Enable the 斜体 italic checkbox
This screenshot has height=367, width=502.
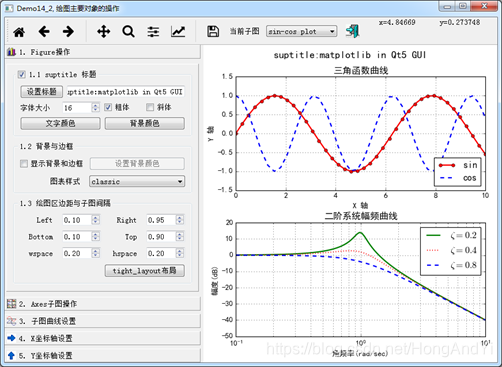pos(150,107)
